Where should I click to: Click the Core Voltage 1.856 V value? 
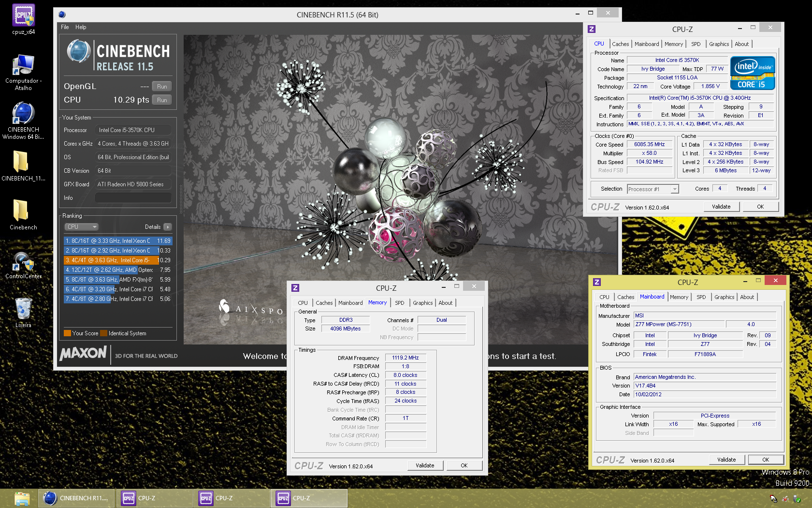(x=710, y=87)
